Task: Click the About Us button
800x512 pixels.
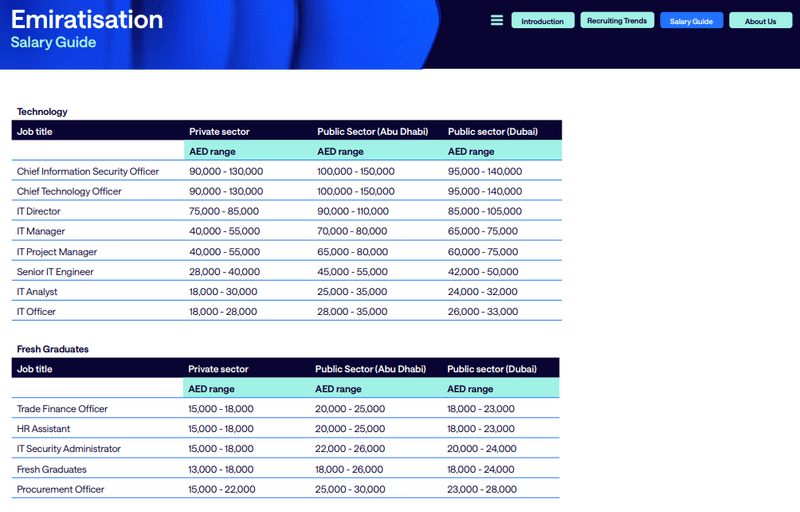Action: (x=760, y=21)
